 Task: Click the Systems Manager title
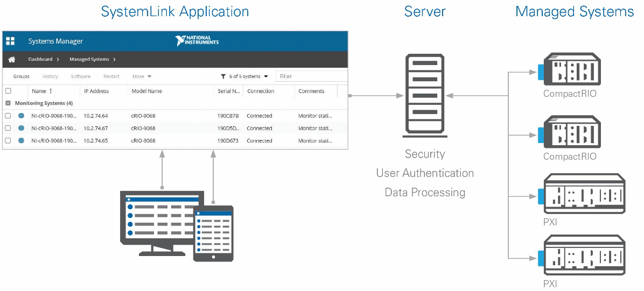pos(55,41)
